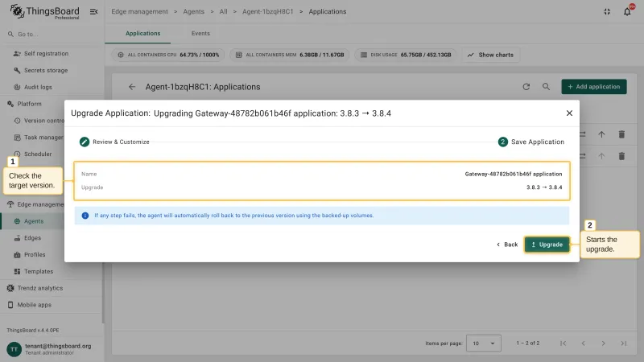Jump to the last page

623,343
